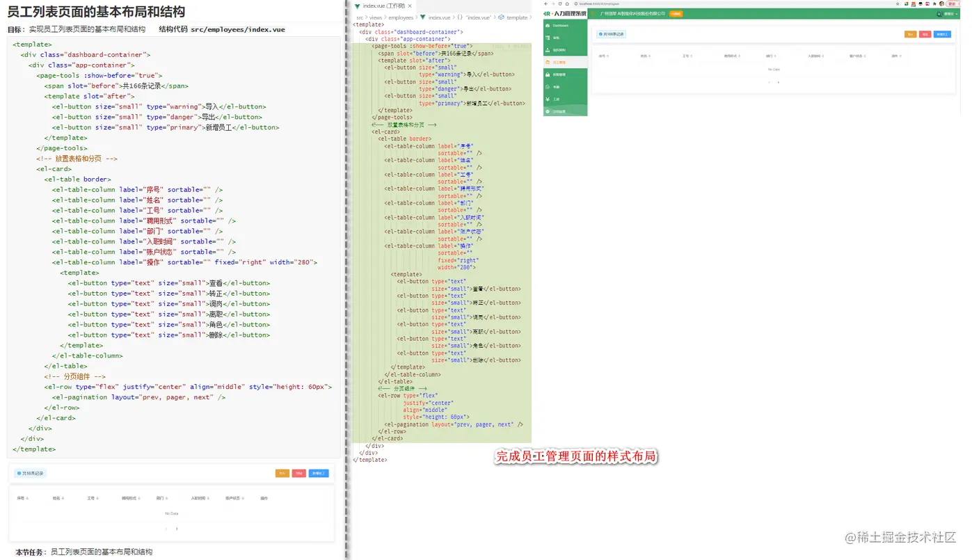Click 共166条记录 tag in the browser window

coord(612,33)
